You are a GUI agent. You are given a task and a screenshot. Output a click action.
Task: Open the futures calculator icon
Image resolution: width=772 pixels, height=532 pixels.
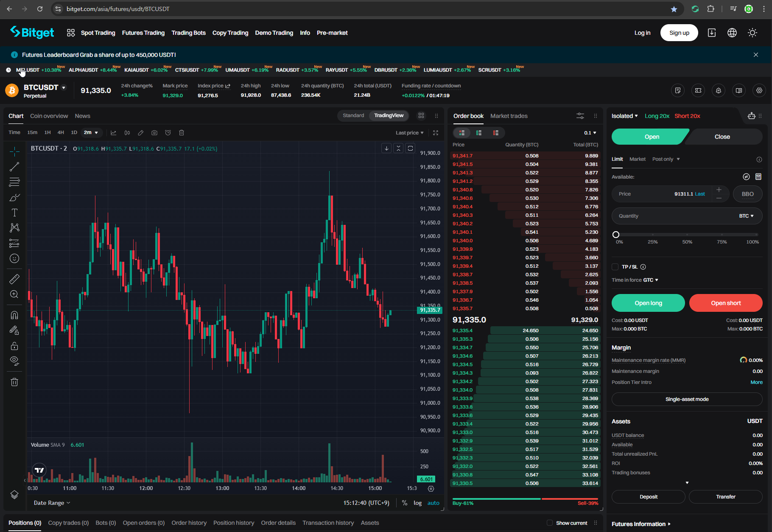coord(758,176)
